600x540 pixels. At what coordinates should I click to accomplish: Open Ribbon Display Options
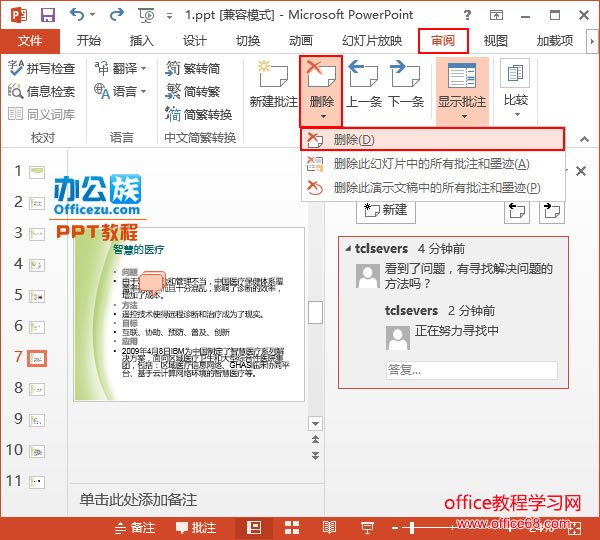(x=496, y=15)
